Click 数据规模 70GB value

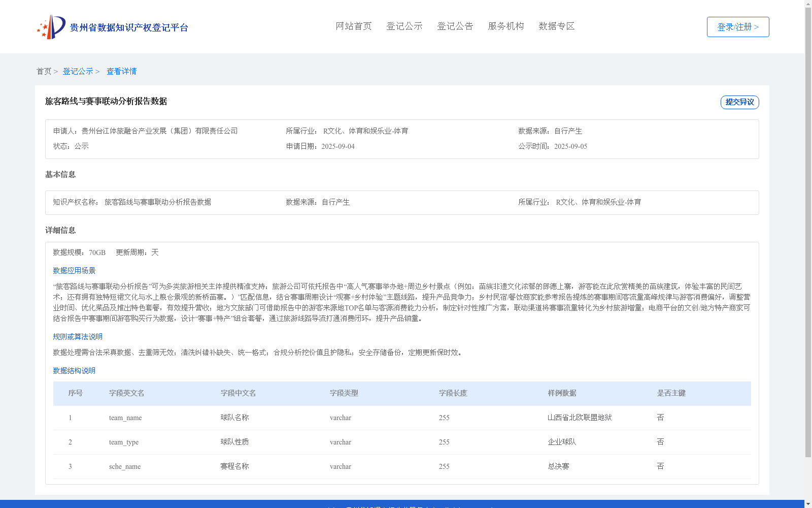[97, 252]
